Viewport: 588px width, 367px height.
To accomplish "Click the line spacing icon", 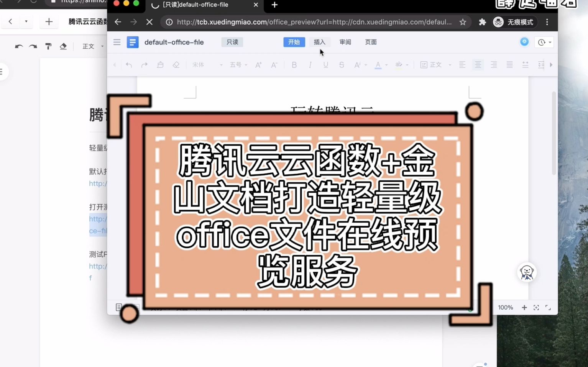I will [x=525, y=65].
